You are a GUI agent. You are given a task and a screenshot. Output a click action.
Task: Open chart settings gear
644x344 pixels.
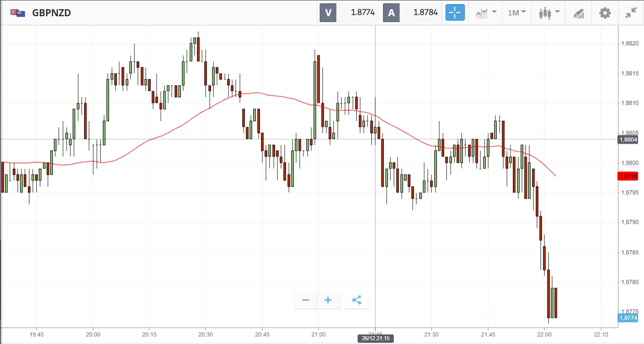click(604, 13)
